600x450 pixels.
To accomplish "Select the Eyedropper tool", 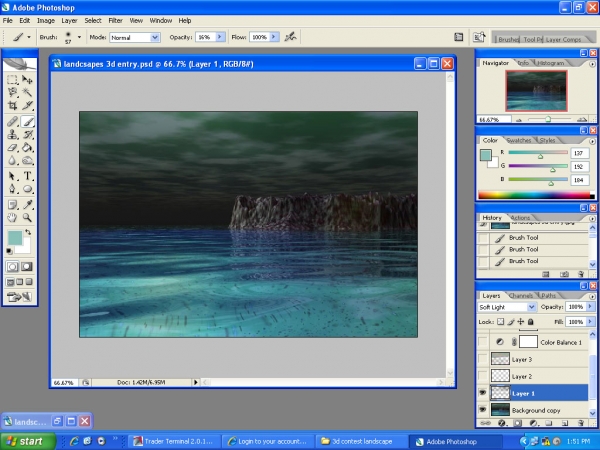I will coord(27,205).
